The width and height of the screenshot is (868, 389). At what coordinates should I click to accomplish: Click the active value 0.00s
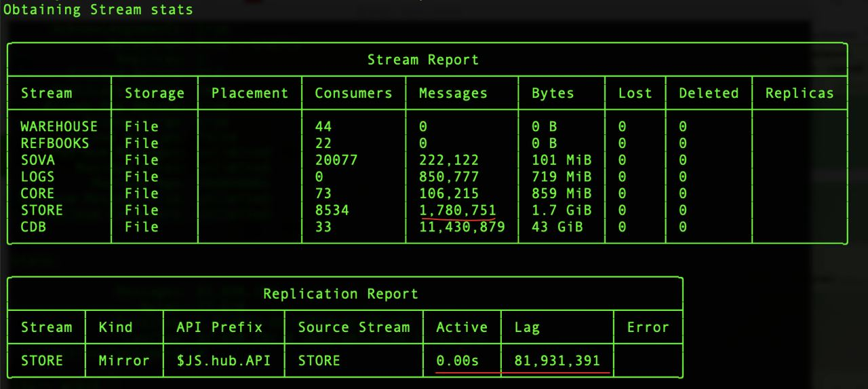coord(458,360)
